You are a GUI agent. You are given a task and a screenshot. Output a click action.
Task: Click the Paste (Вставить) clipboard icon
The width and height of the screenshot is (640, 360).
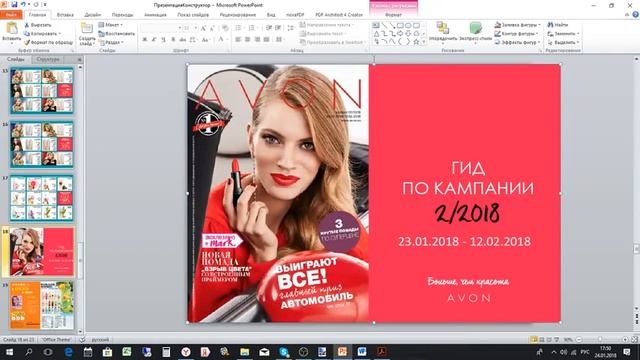pyautogui.click(x=11, y=29)
